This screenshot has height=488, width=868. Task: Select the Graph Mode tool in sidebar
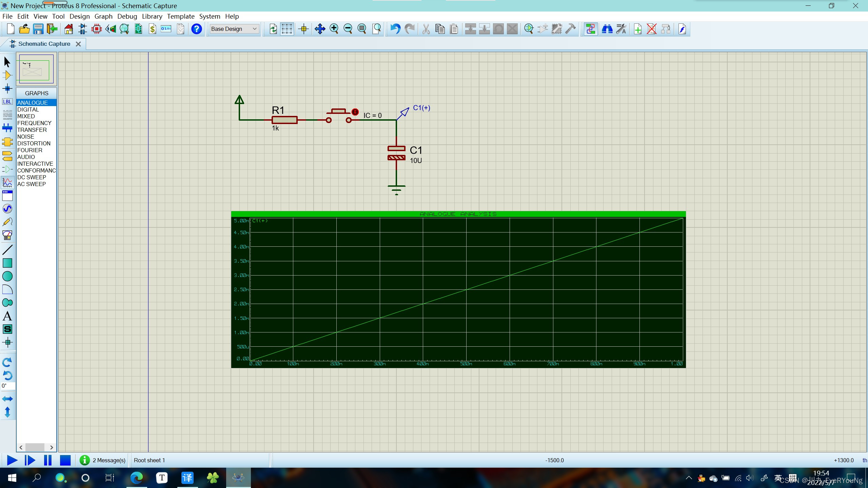coord(7,182)
